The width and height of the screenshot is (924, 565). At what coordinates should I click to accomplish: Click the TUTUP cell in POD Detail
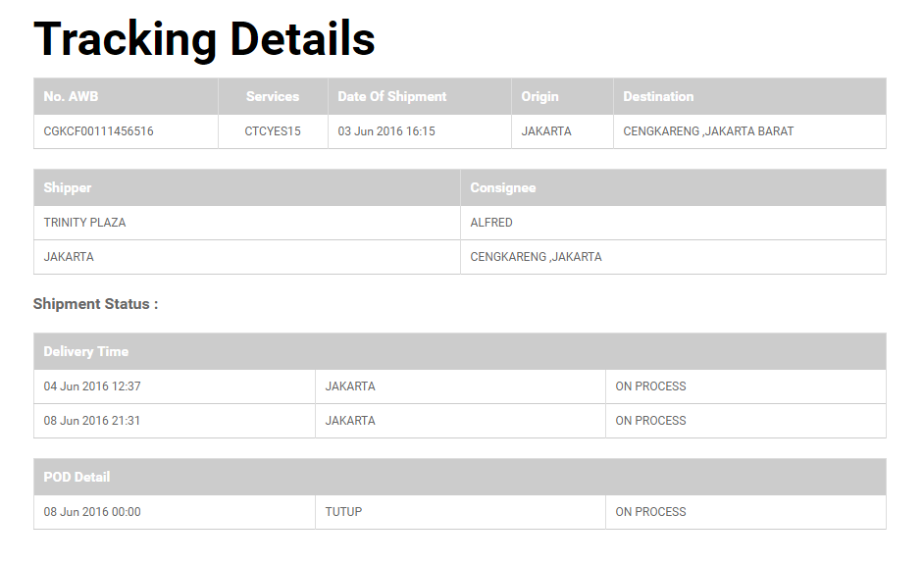[x=343, y=512]
